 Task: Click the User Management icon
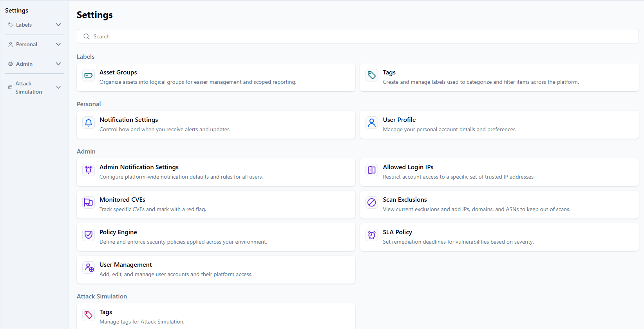point(89,268)
